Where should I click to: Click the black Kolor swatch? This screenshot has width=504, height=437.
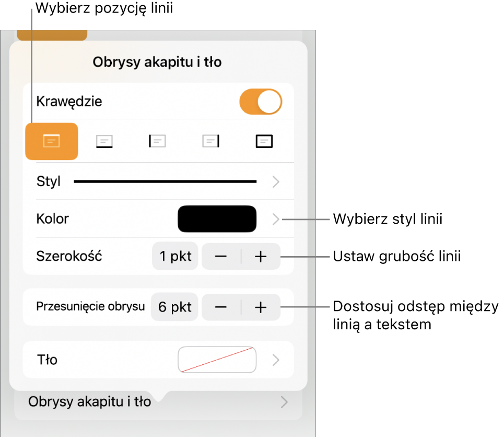click(217, 219)
